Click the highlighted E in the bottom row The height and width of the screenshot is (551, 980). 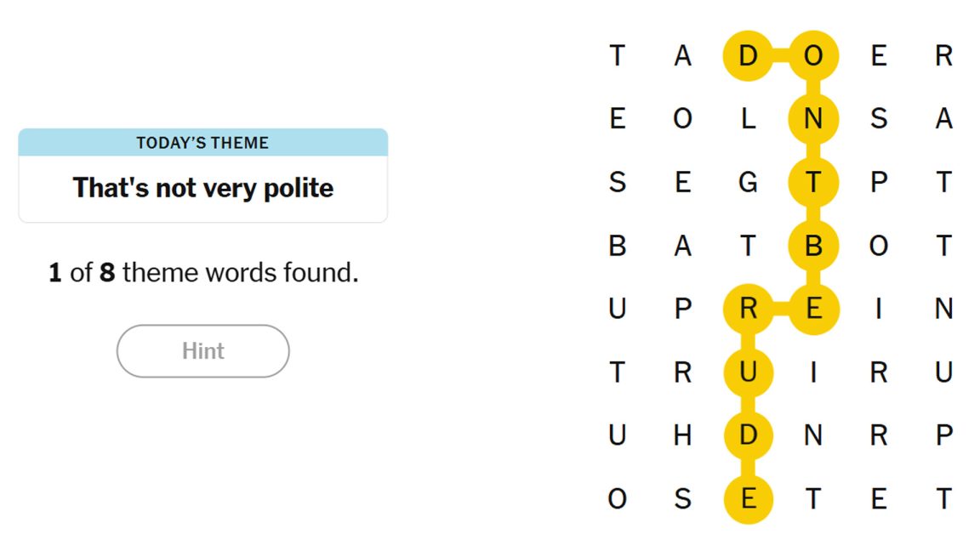click(x=747, y=498)
